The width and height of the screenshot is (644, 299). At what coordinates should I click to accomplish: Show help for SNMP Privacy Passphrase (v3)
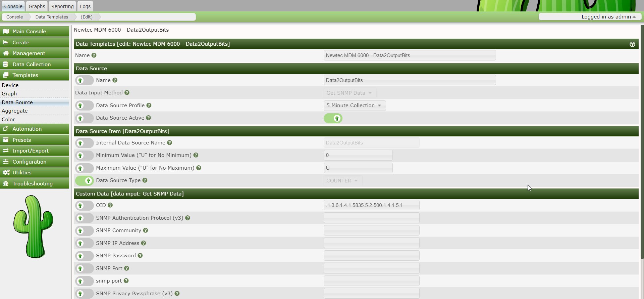coord(177,294)
